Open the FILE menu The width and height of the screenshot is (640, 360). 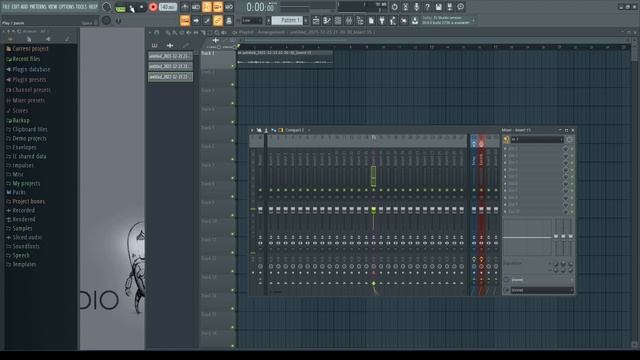point(6,7)
